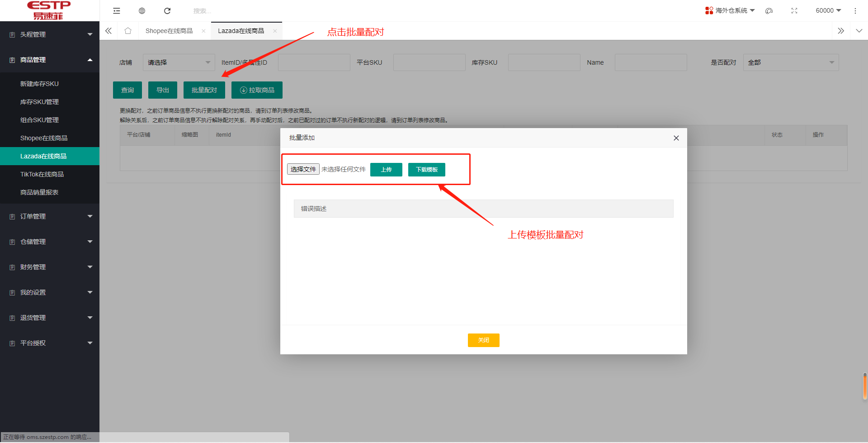Click the home icon in the tab bar
Screen dimensions: 868x443
pyautogui.click(x=128, y=30)
